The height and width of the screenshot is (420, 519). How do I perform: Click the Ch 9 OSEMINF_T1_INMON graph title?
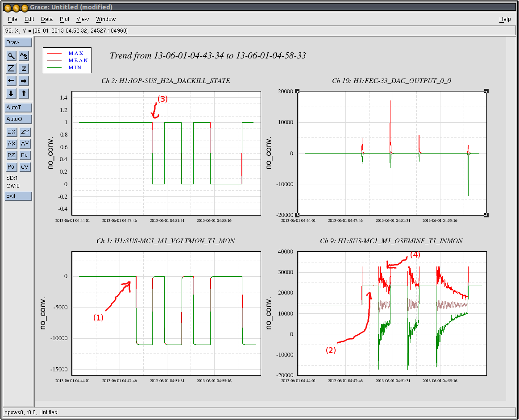391,241
